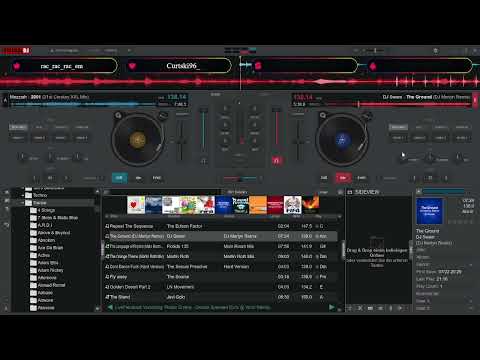Click the flame cover thumbnail
The width and height of the screenshot is (480, 360).
point(310,205)
